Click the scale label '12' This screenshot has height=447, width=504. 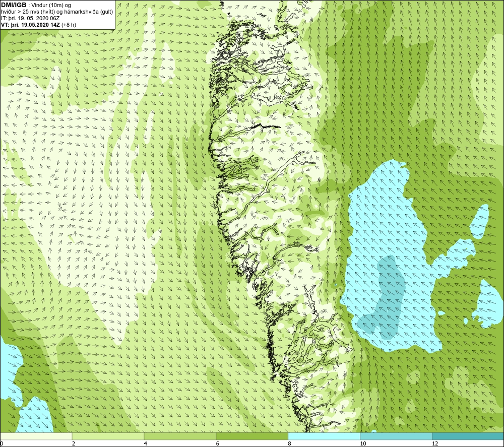[x=435, y=443]
